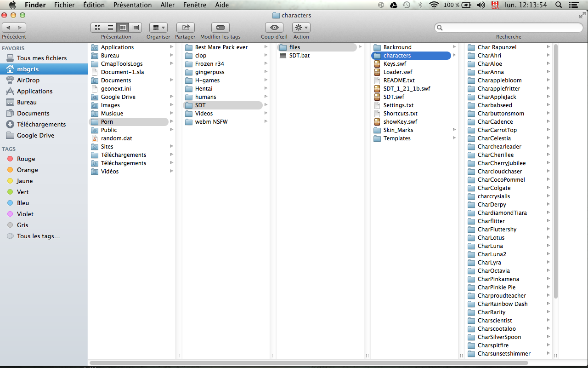The height and width of the screenshot is (368, 588).
Task: Toggle column view mode button
Action: coord(123,28)
